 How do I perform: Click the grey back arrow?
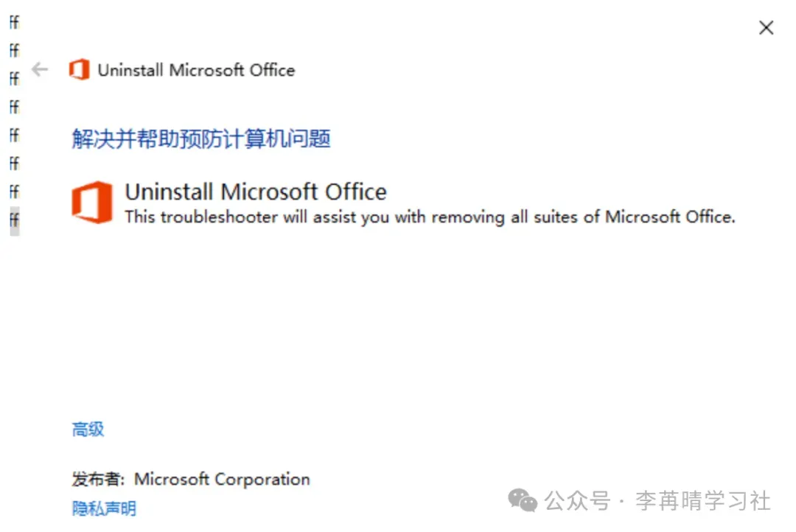pos(40,70)
